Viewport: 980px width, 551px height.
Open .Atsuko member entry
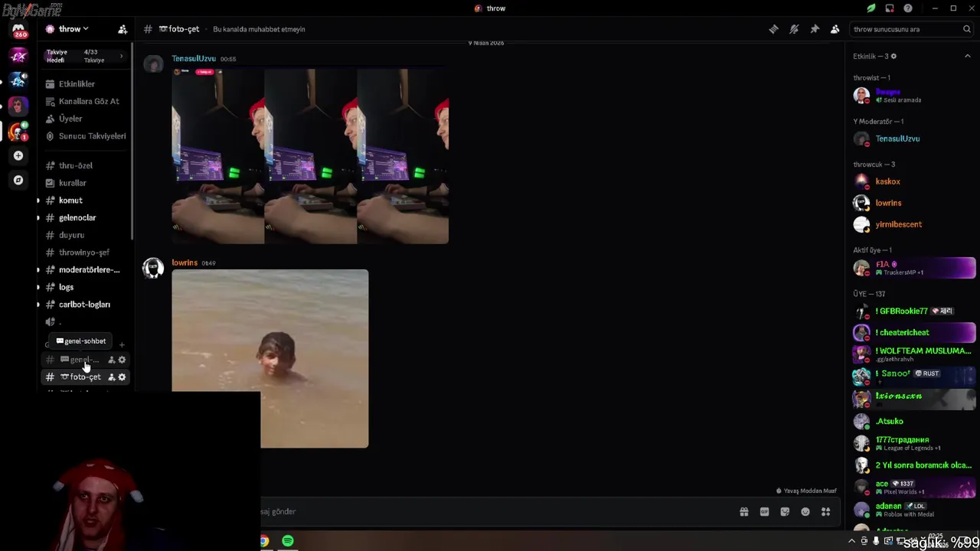[914, 421]
